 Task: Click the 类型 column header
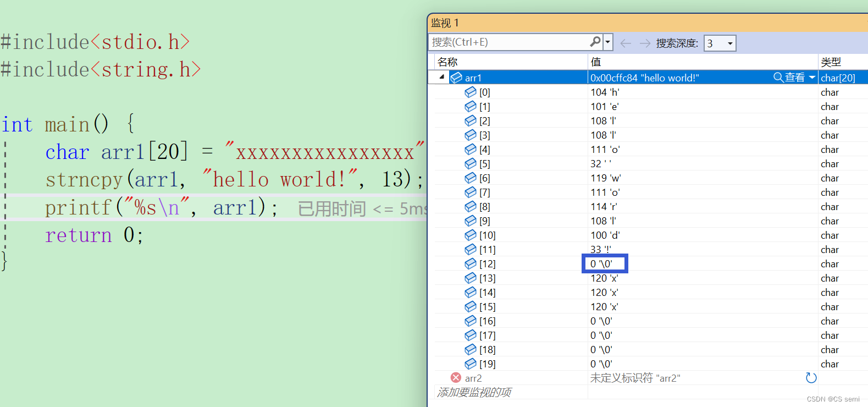click(x=831, y=62)
